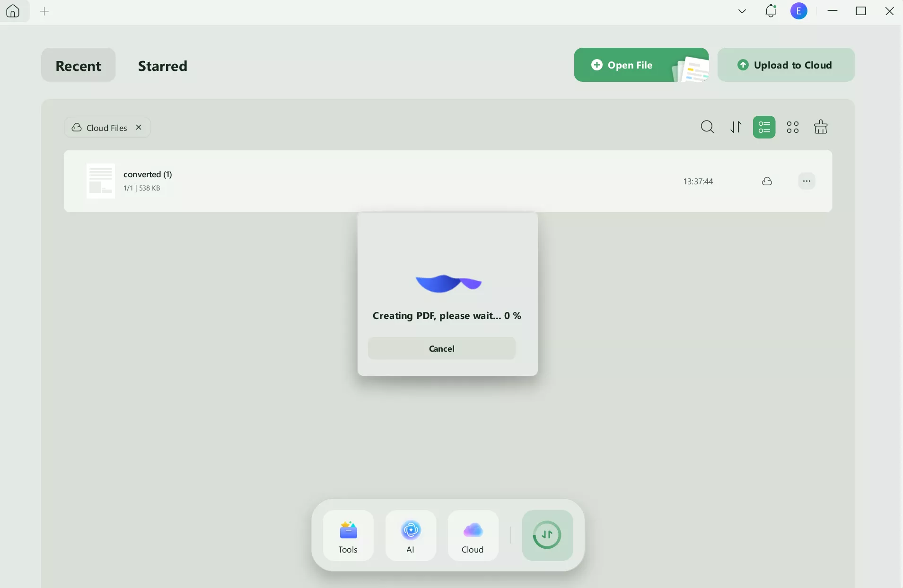Click the clear recent list icon
This screenshot has width=903, height=588.
coord(820,127)
